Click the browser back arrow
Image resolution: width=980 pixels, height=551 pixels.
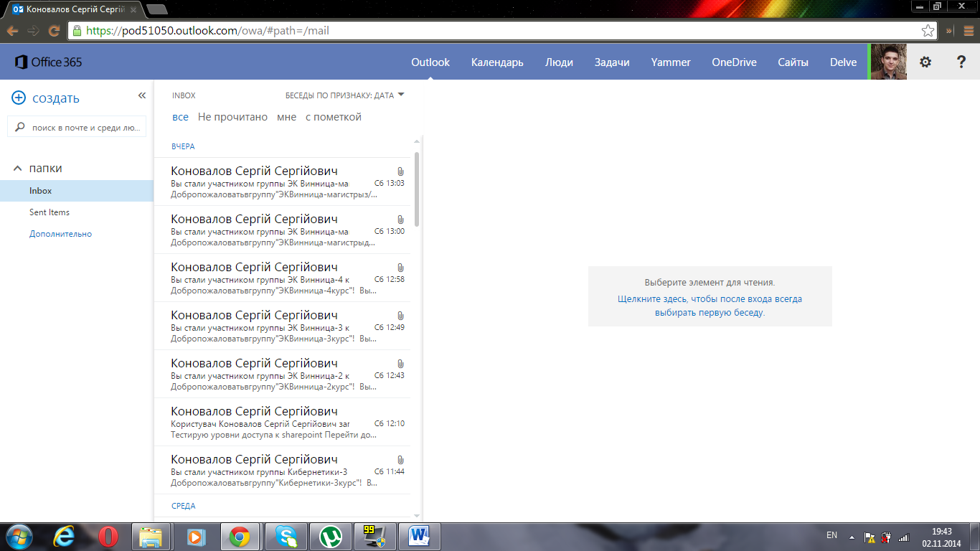(x=12, y=31)
